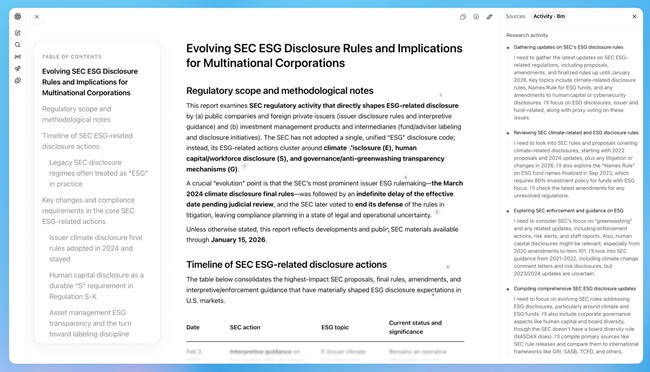Viewport: 650px width, 372px height.
Task: Open the fifth left sidebar icon below search
Action: [17, 68]
